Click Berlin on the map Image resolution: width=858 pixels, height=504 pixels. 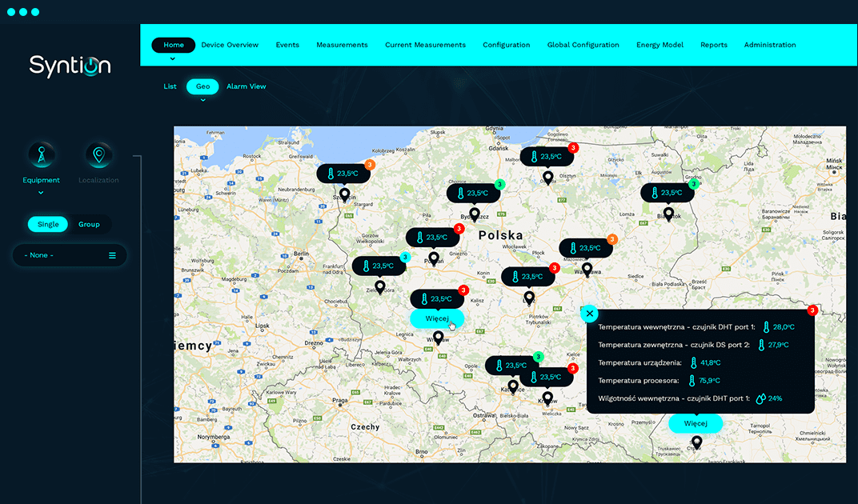[302, 254]
